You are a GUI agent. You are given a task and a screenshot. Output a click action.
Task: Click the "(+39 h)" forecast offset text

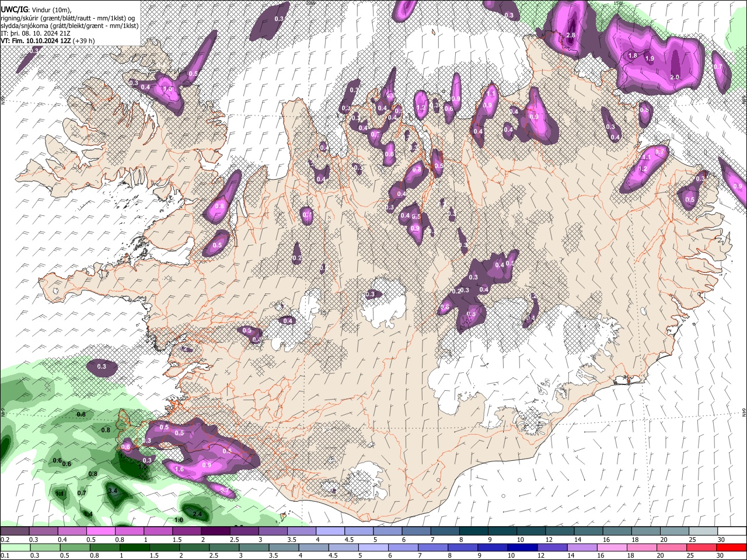pos(83,41)
